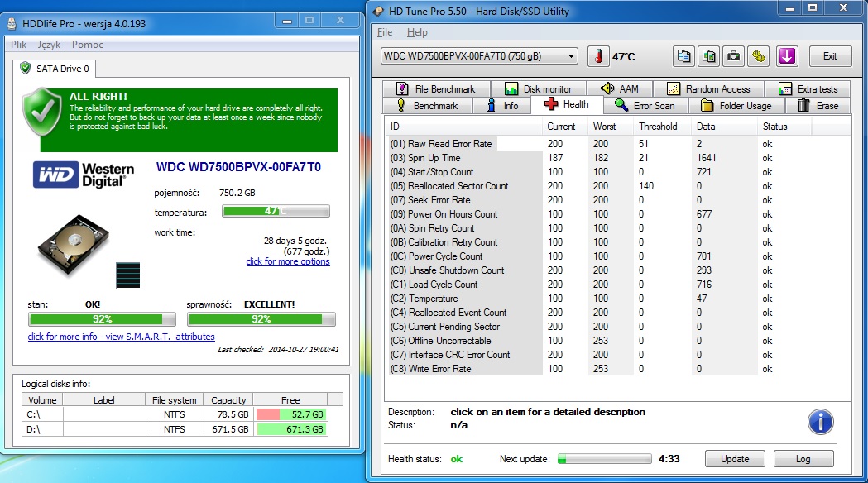Click the HDDlife Pro title bar icon
This screenshot has height=483, width=868.
coord(12,24)
